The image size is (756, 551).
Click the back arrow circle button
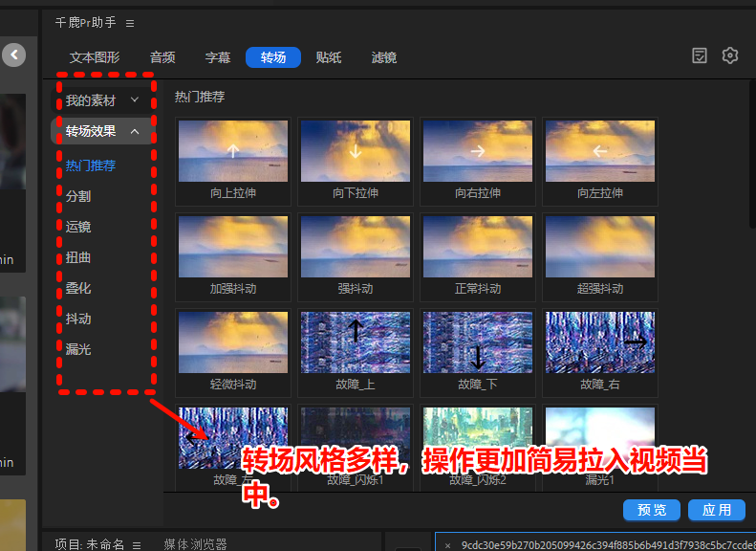(14, 55)
